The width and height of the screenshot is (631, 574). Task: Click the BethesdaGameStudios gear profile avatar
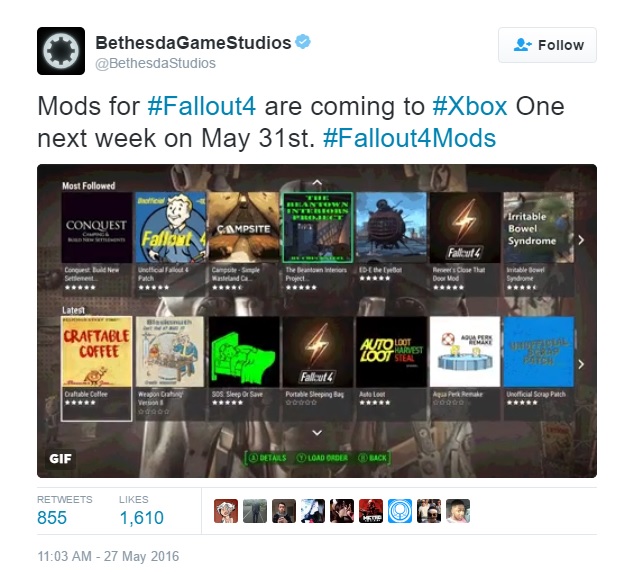61,51
